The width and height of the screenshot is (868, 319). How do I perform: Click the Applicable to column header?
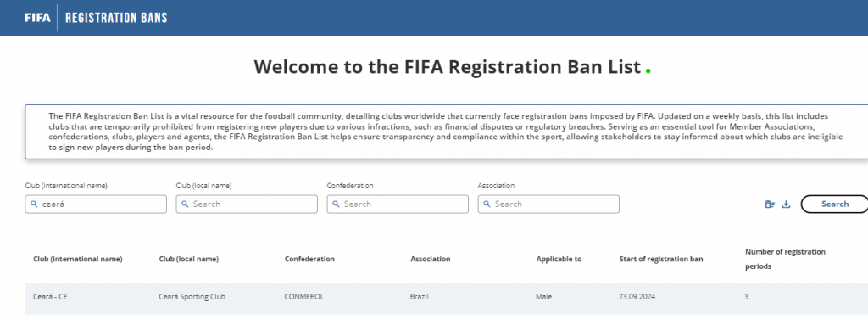point(559,260)
